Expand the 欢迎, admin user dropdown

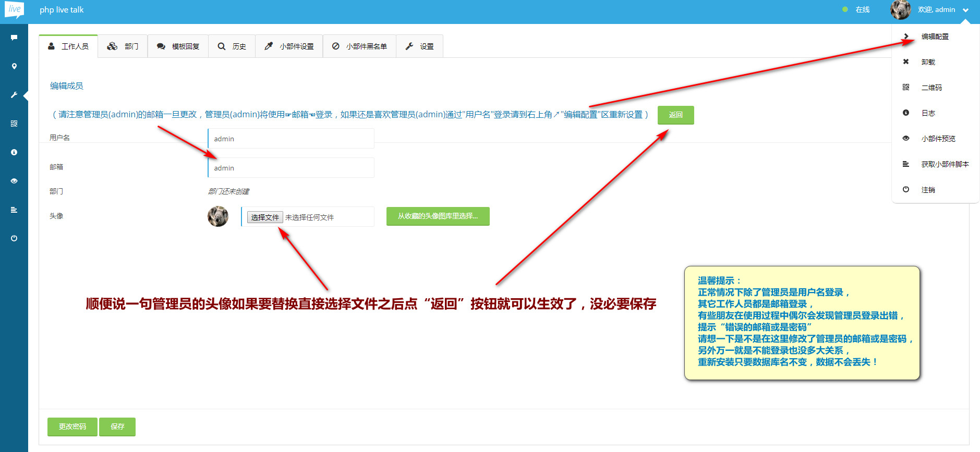937,10
